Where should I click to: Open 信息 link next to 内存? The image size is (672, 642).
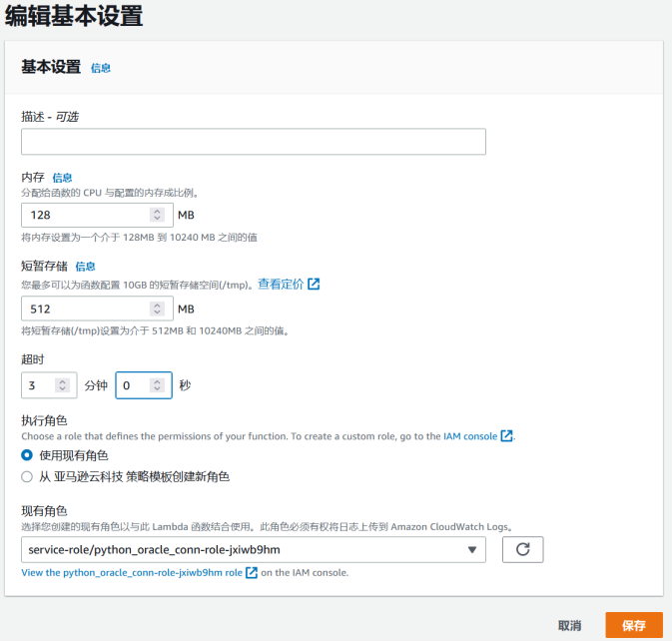coord(62,178)
